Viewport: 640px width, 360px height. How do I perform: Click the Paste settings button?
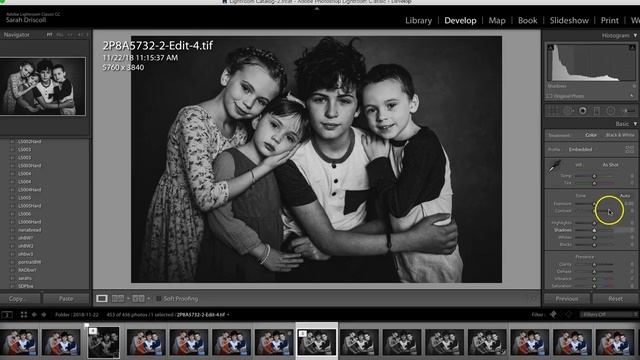[66, 299]
